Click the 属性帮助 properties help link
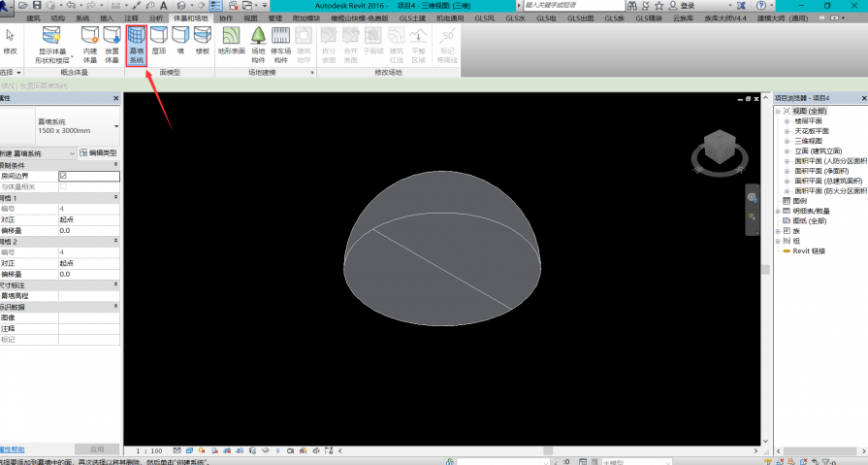Viewport: 868px width, 465px height. (12, 449)
